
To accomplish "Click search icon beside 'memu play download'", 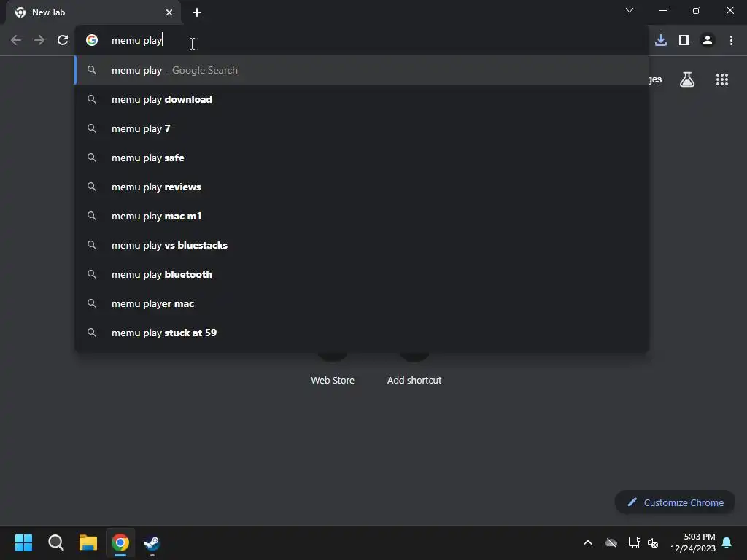I will click(x=92, y=99).
